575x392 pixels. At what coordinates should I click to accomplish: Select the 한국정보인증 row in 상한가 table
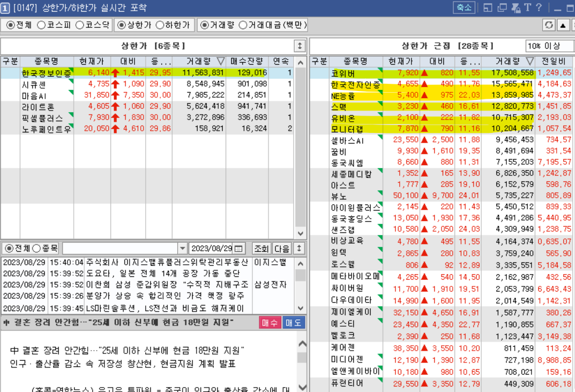point(147,73)
